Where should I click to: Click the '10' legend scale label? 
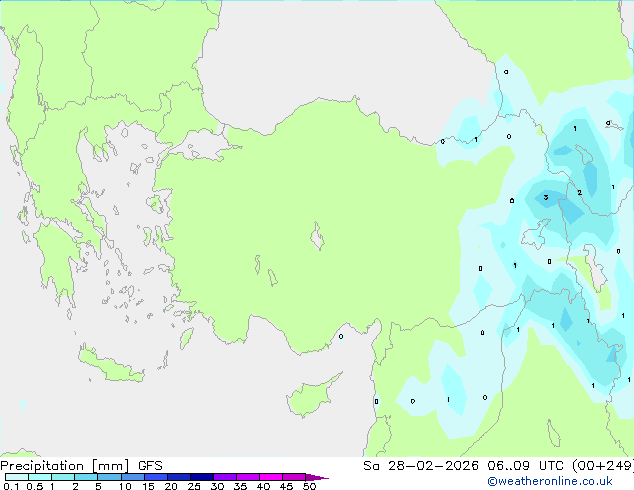click(125, 486)
